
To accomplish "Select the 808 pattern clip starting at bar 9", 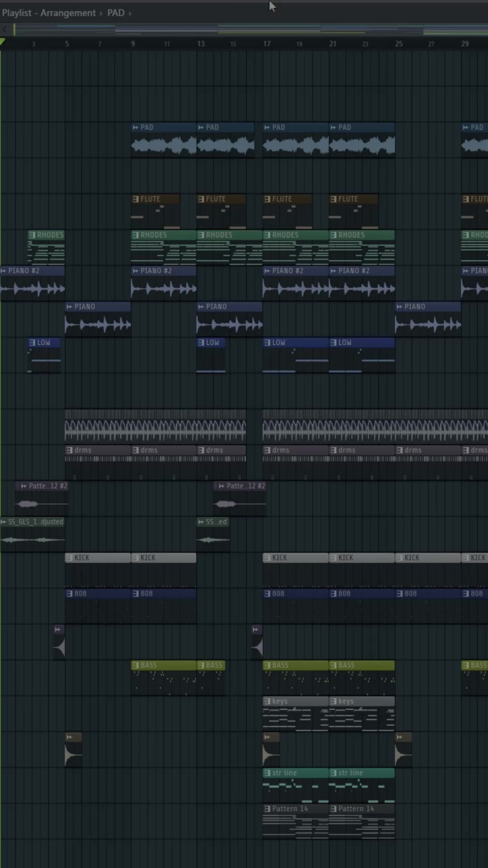I will click(x=164, y=606).
